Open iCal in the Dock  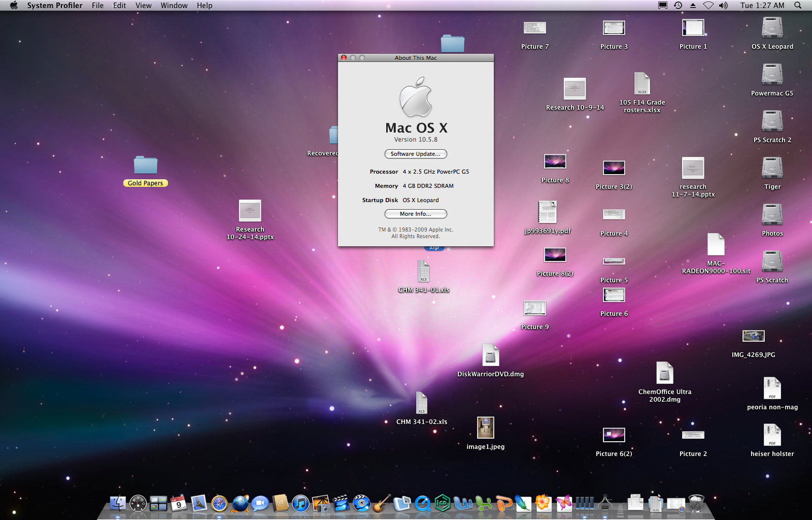[179, 503]
